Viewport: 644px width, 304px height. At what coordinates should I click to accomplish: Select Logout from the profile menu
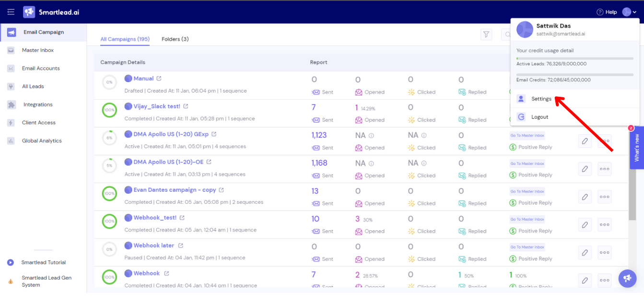pos(540,117)
